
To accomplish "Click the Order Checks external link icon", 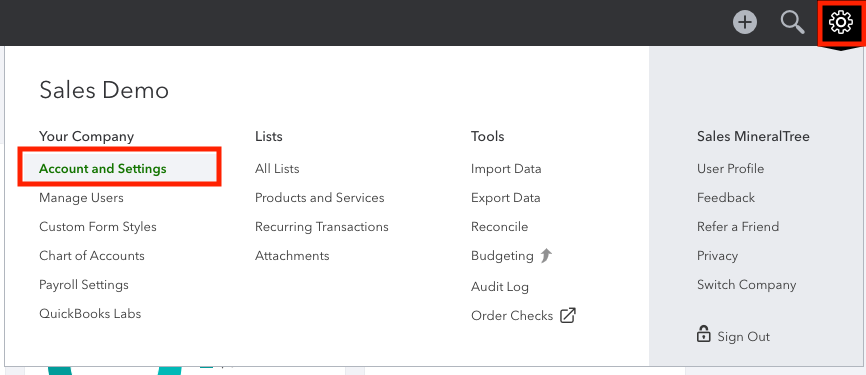I will 568,315.
